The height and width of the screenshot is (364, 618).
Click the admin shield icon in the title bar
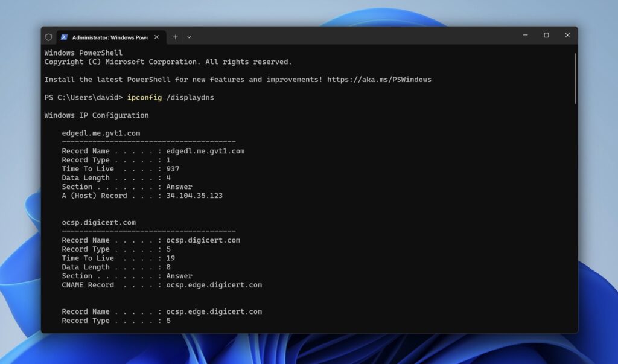[x=48, y=37]
